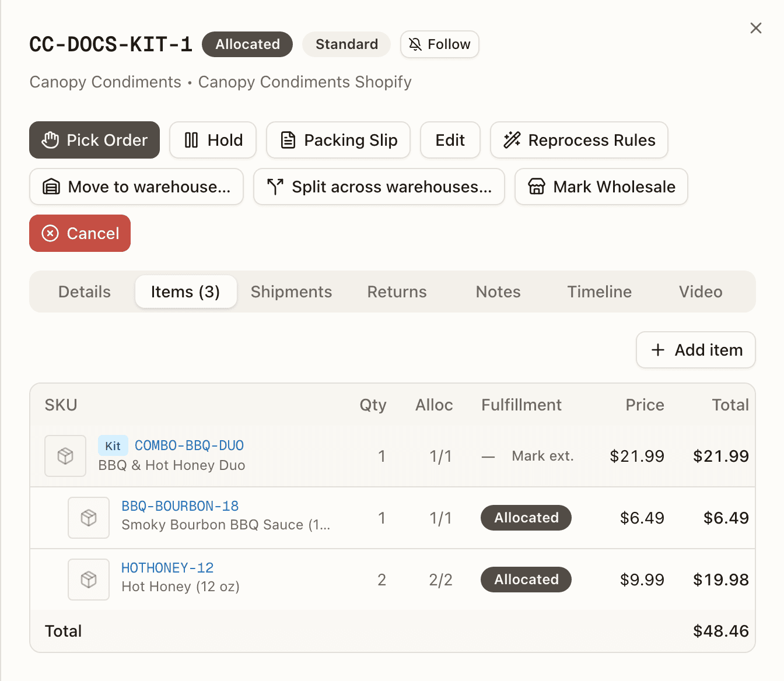Click the $19.98 line total
Viewport: 784px width, 681px height.
click(721, 580)
